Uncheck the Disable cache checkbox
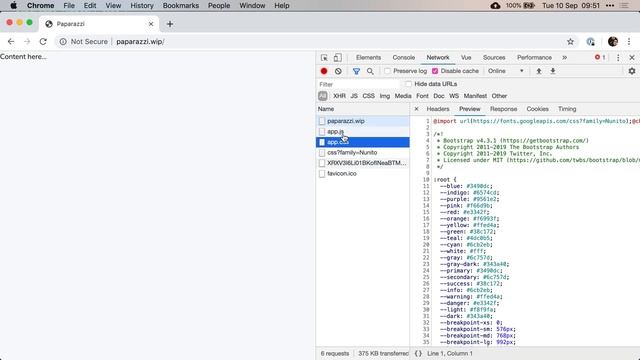 click(435, 71)
